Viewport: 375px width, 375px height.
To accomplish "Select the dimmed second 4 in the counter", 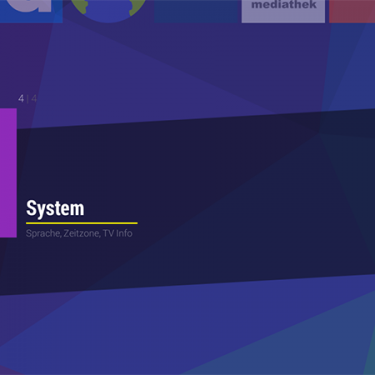I will pos(34,98).
